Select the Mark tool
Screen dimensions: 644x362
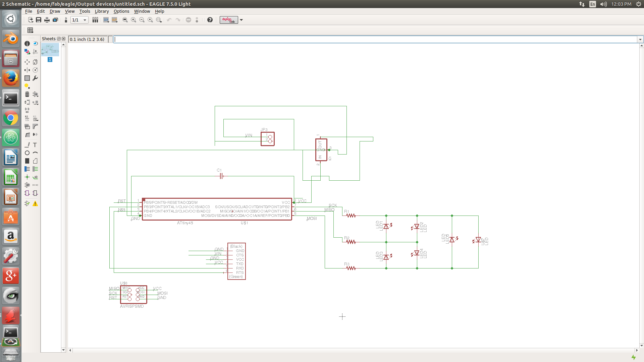(x=35, y=52)
